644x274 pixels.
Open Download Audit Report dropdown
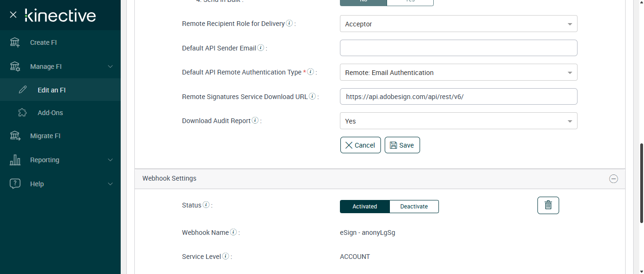coord(458,121)
